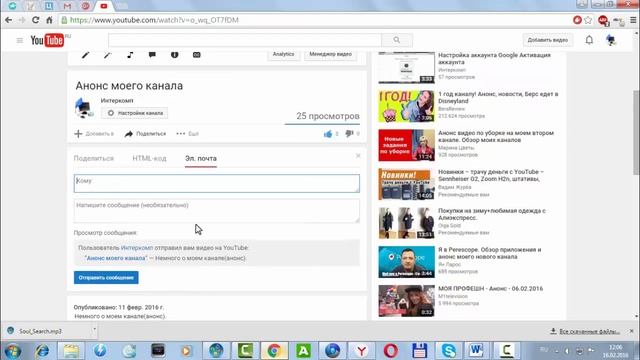Open the enhancements magic wand icon

tap(107, 54)
